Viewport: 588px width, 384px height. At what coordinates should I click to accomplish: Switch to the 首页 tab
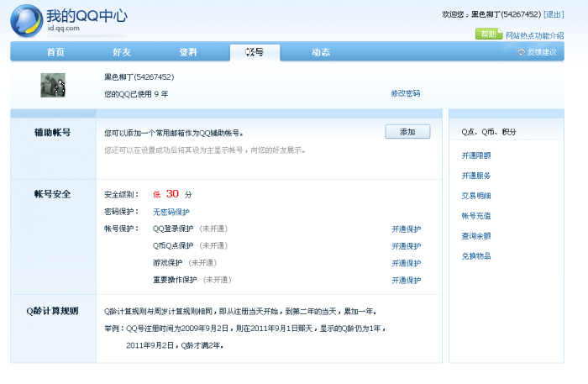55,52
